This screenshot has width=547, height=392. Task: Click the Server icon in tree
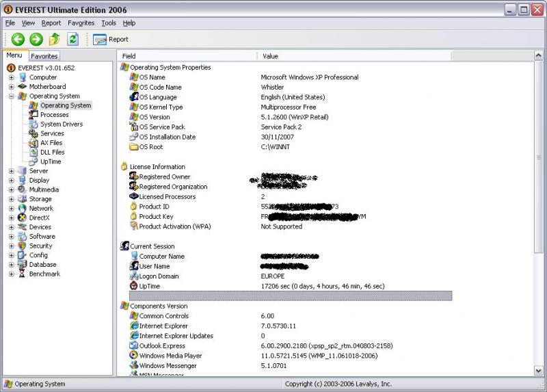23,171
